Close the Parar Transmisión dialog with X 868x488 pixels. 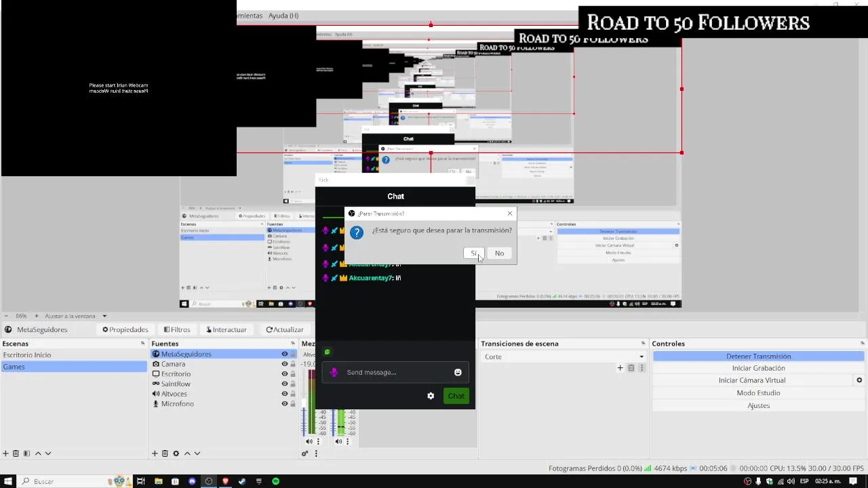[510, 213]
